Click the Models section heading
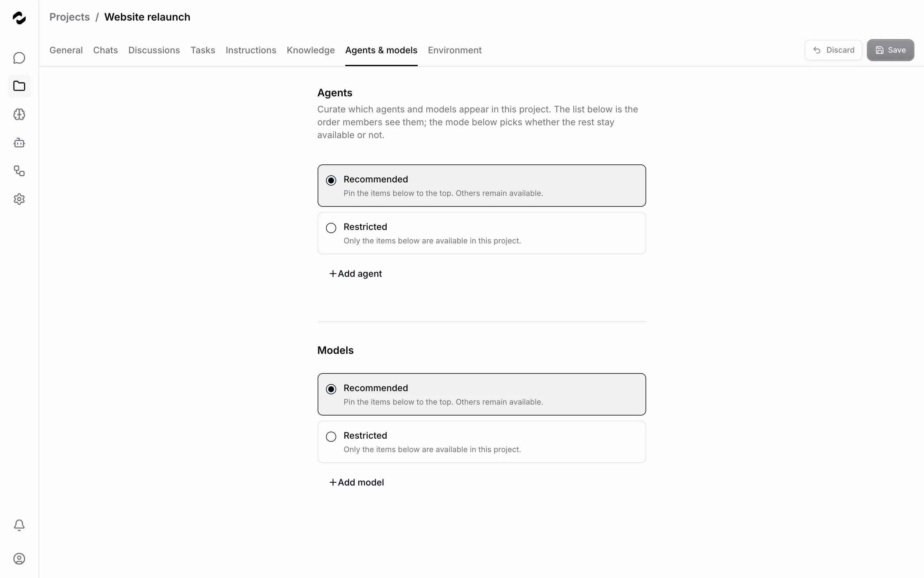 335,350
